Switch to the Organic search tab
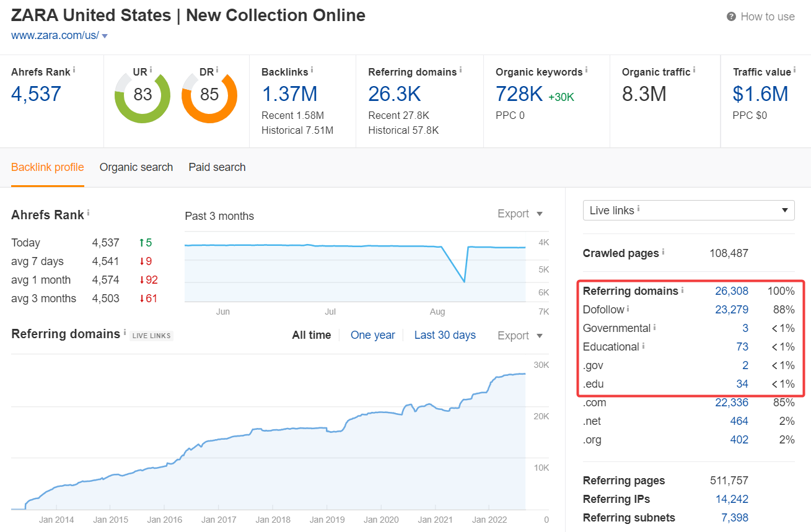 [x=136, y=167]
